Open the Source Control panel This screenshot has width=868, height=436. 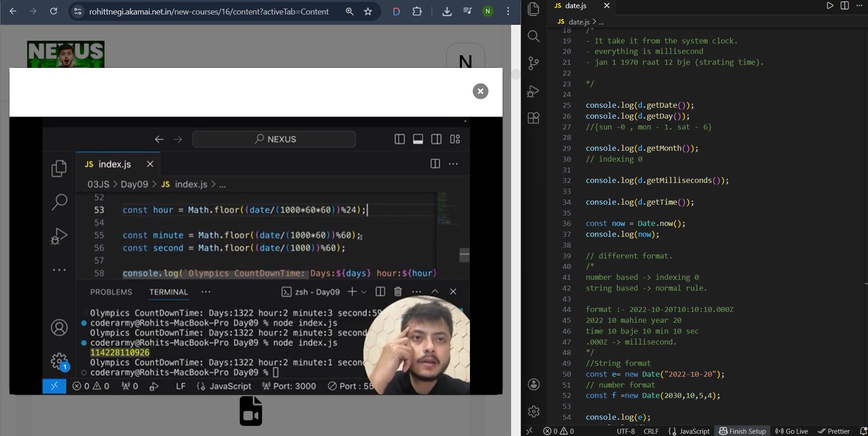534,63
